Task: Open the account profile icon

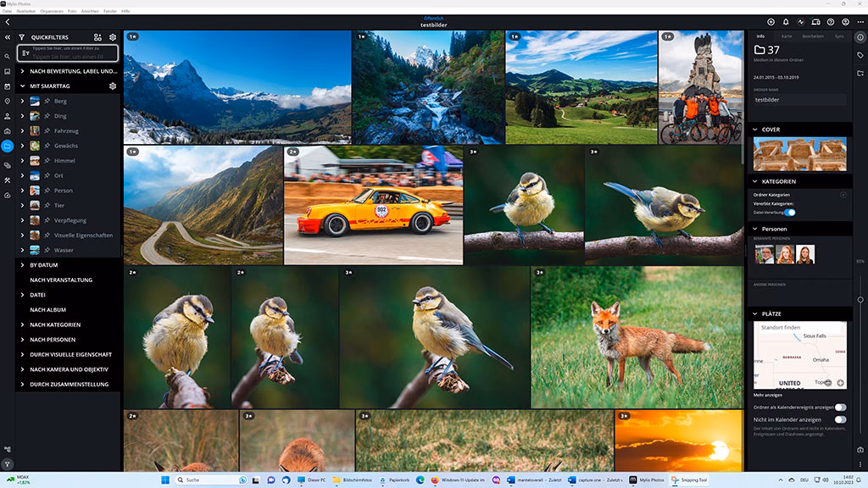Action: point(845,22)
